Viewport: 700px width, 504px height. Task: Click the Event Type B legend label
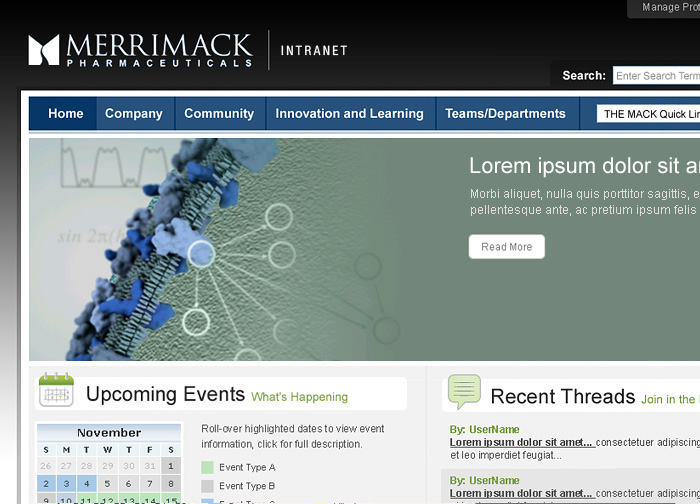tap(247, 486)
